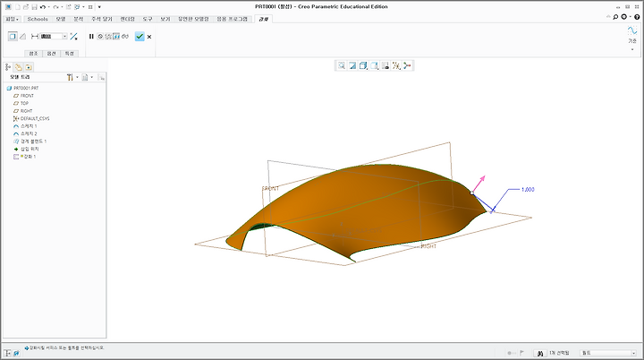This screenshot has width=644, height=360.
Task: Open the 파일 menu
Action: [x=13, y=19]
